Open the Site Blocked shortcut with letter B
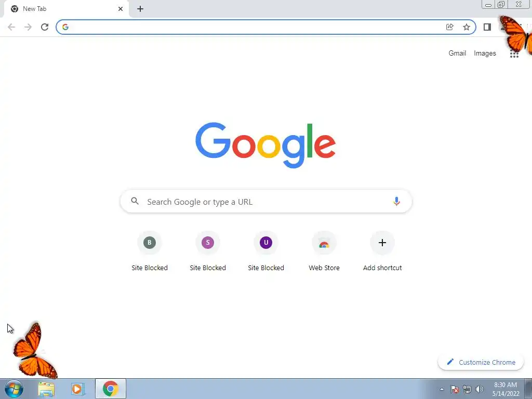This screenshot has height=399, width=532. 149,251
